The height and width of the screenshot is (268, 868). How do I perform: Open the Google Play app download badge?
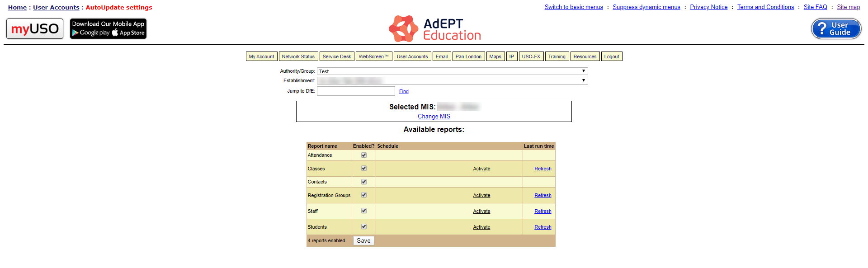(91, 33)
